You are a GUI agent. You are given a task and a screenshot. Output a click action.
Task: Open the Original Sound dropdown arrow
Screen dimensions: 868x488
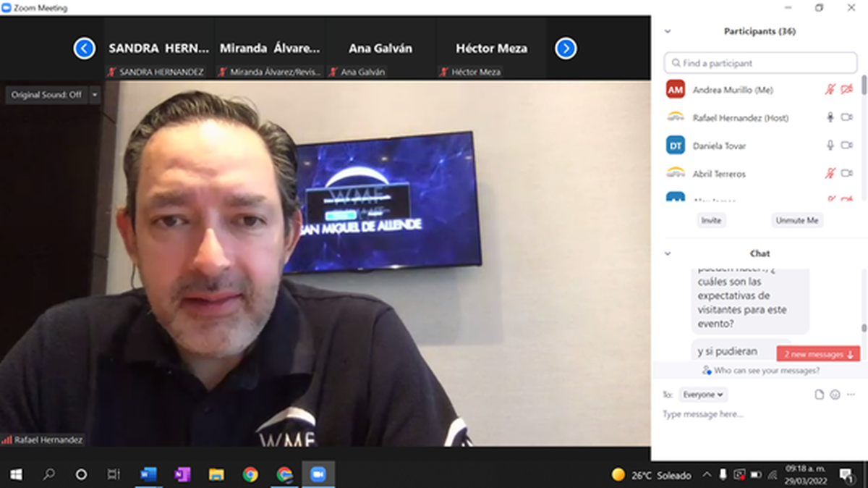pos(95,95)
